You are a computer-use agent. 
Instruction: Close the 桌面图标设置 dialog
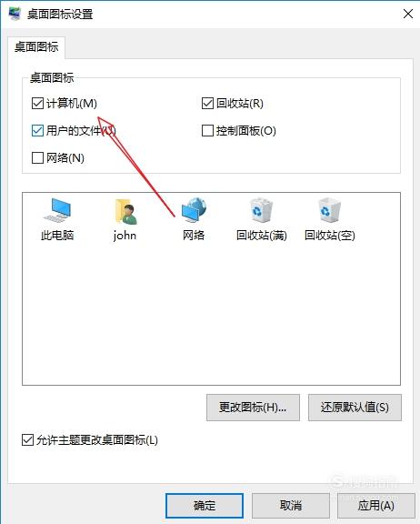click(x=408, y=14)
